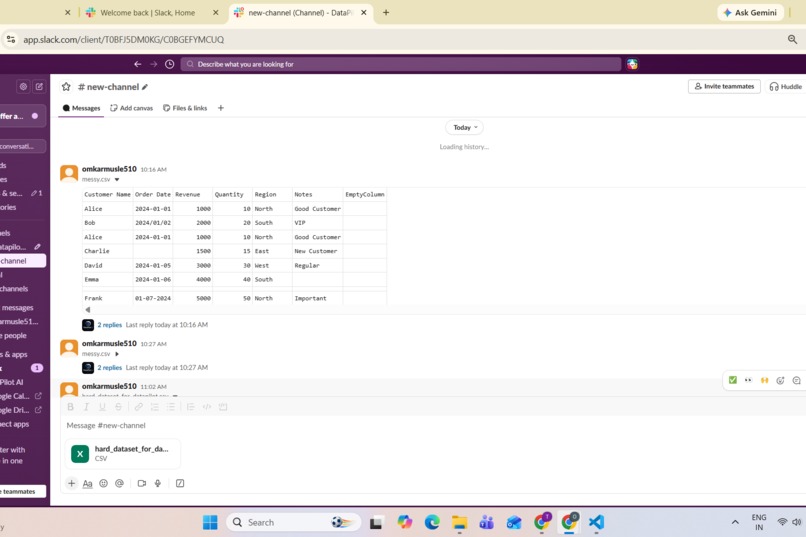Open the Today date dropdown
Image resolution: width=806 pixels, height=537 pixels.
click(464, 127)
